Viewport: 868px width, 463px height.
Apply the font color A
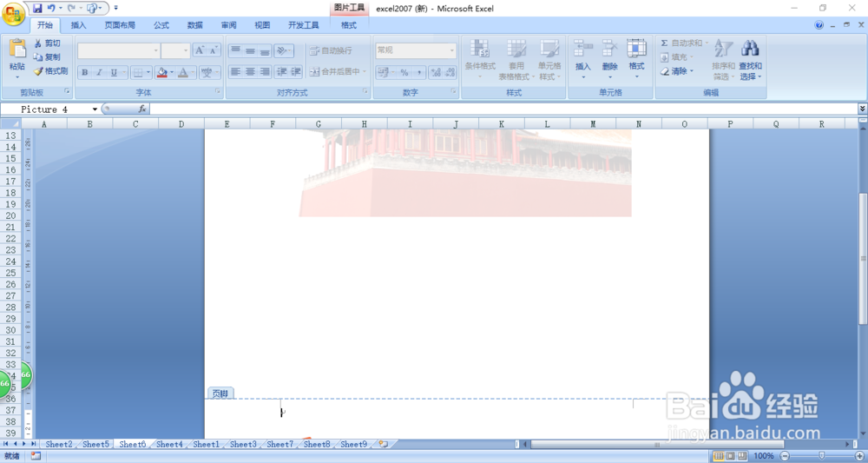pyautogui.click(x=183, y=73)
